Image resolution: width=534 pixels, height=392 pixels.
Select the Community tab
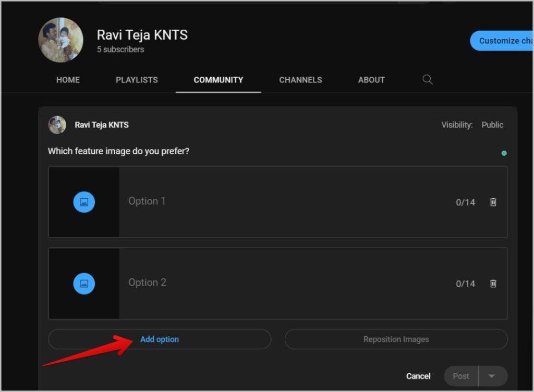219,80
